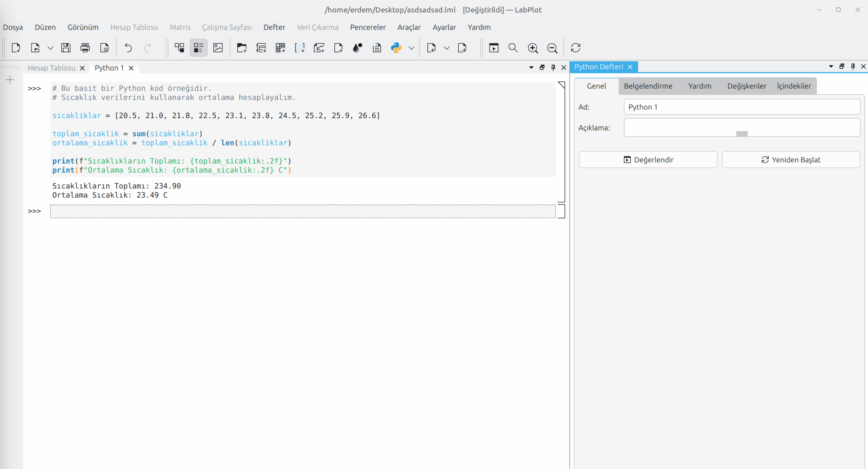The image size is (868, 469).
Task: Undo the last action
Action: click(x=128, y=48)
